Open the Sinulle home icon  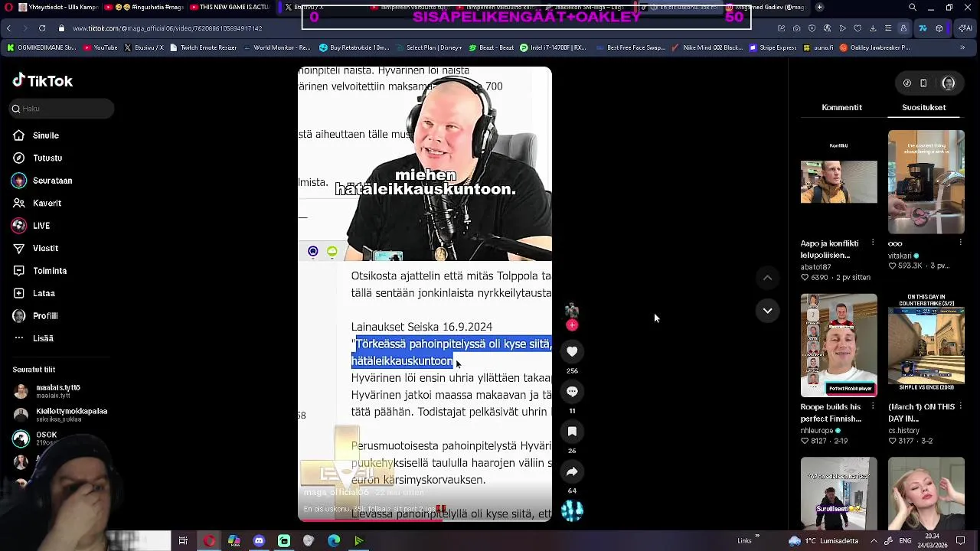coord(19,135)
